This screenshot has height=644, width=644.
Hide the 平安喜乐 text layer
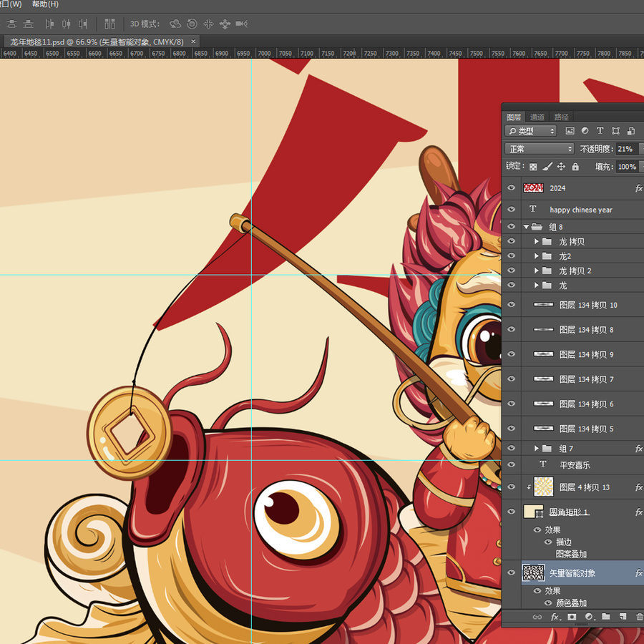point(512,464)
